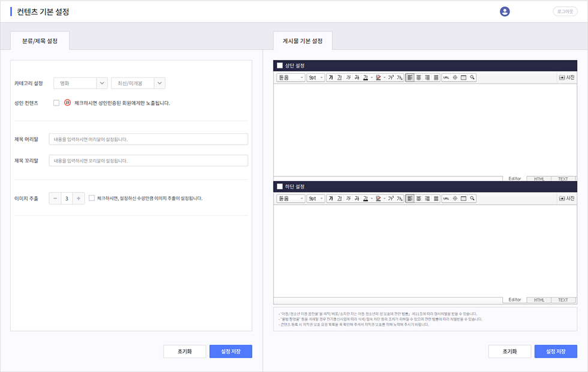This screenshot has width=588, height=372.
Task: Open user profile icon in header
Action: [x=505, y=11]
